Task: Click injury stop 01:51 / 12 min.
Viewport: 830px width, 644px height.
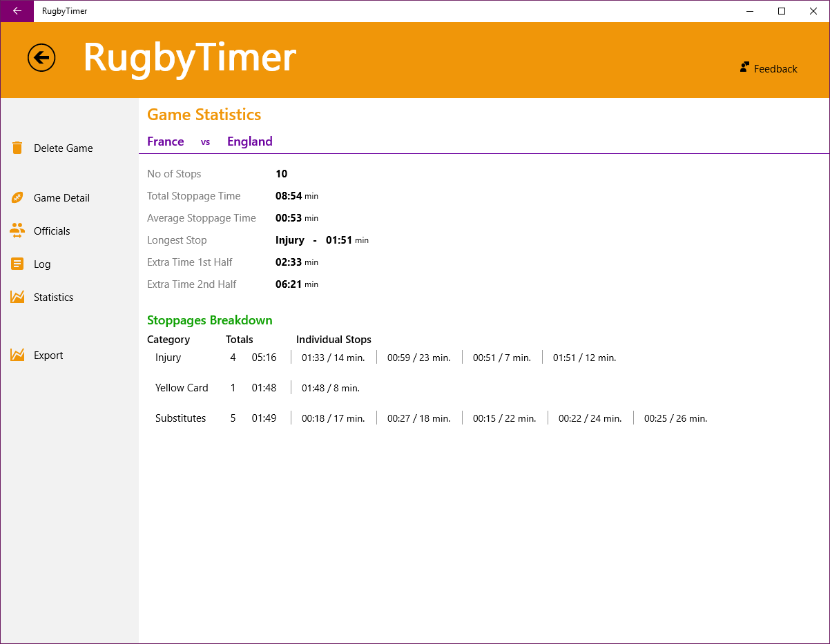Action: pos(584,358)
